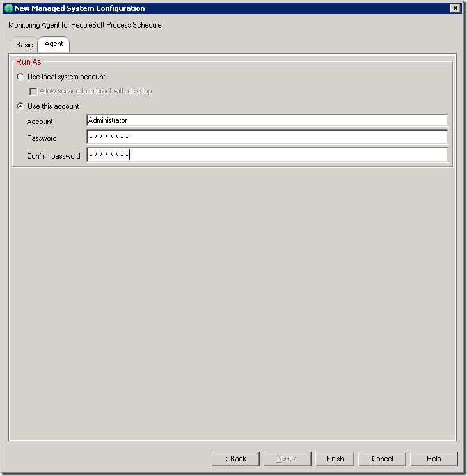Go to previous step with Back button
Image resolution: width=467 pixels, height=476 pixels.
coord(235,459)
